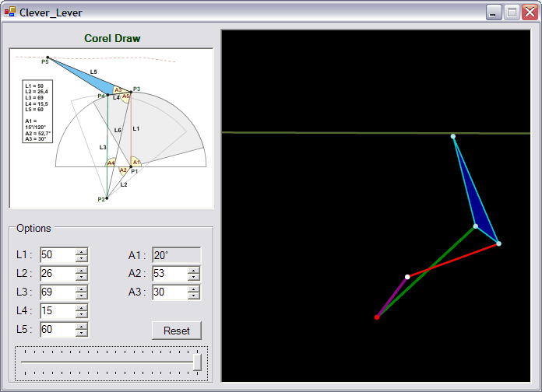Focus the L3 input field showing 69
542x392 pixels.
pyautogui.click(x=58, y=292)
